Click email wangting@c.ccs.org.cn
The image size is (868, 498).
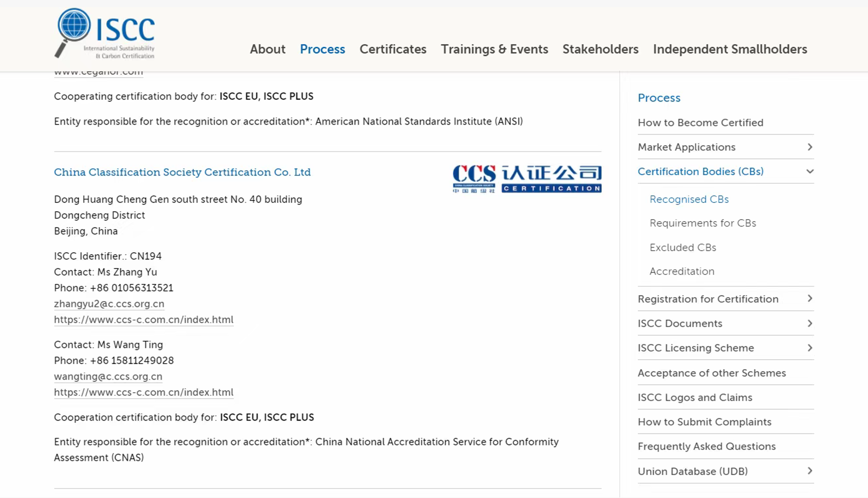click(x=108, y=376)
